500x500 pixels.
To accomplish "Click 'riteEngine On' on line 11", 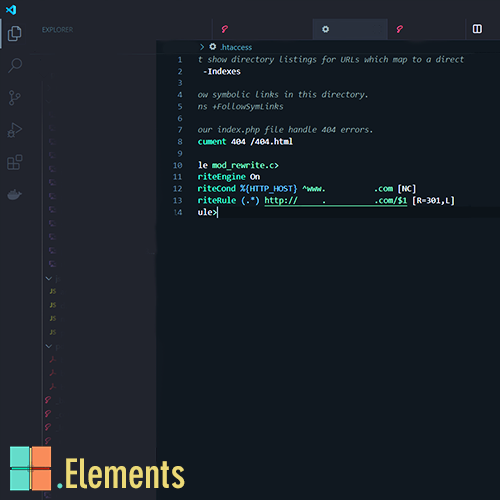I will click(x=229, y=177).
